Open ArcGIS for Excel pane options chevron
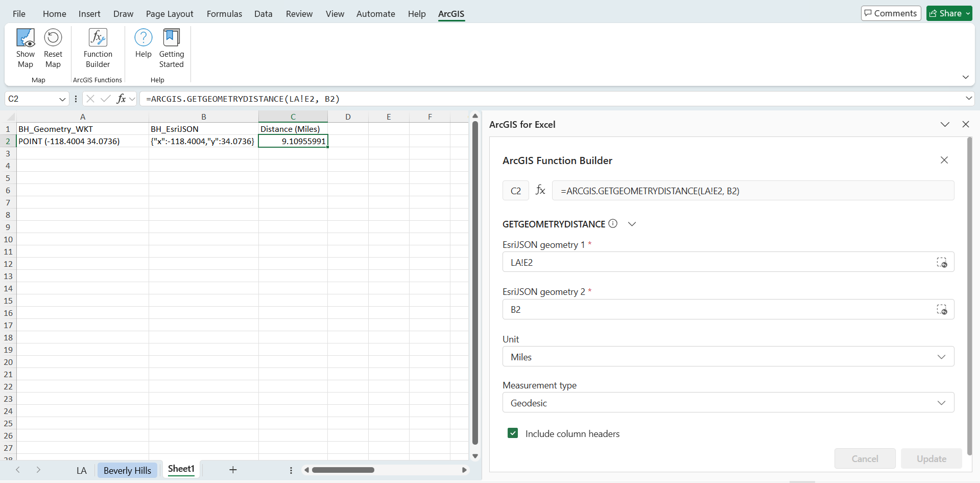Screen dimensions: 980x483 coord(945,124)
